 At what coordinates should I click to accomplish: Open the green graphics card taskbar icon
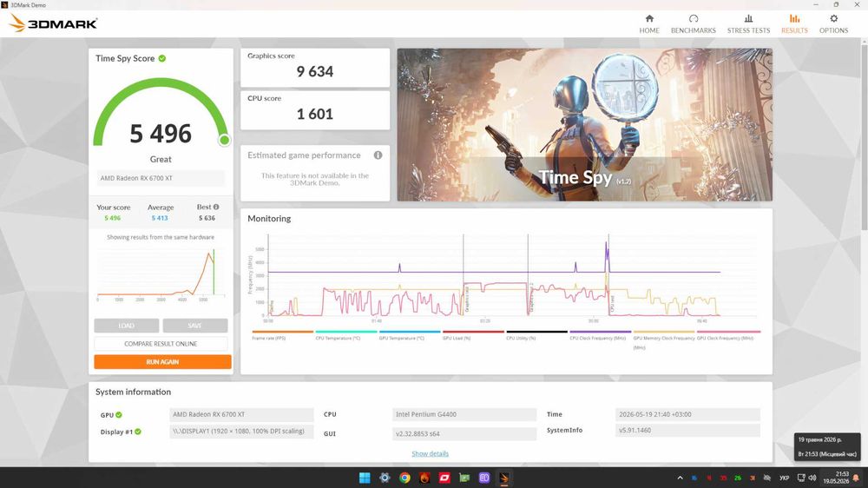pos(464,478)
